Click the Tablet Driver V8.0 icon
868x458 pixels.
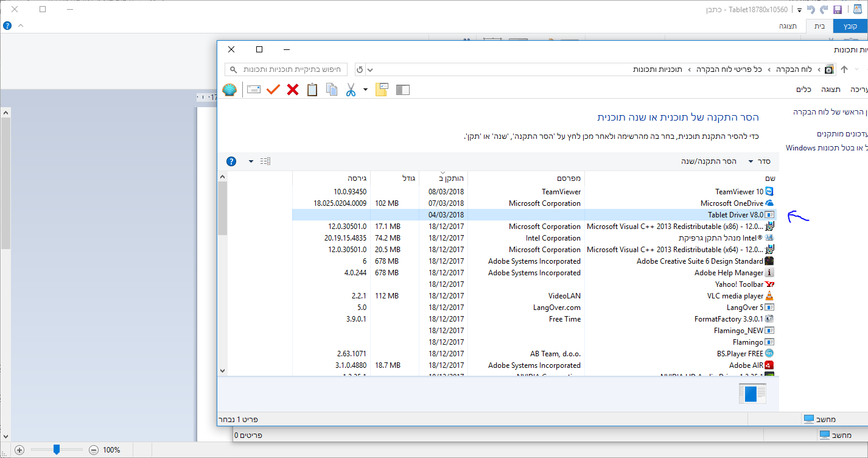tap(769, 215)
